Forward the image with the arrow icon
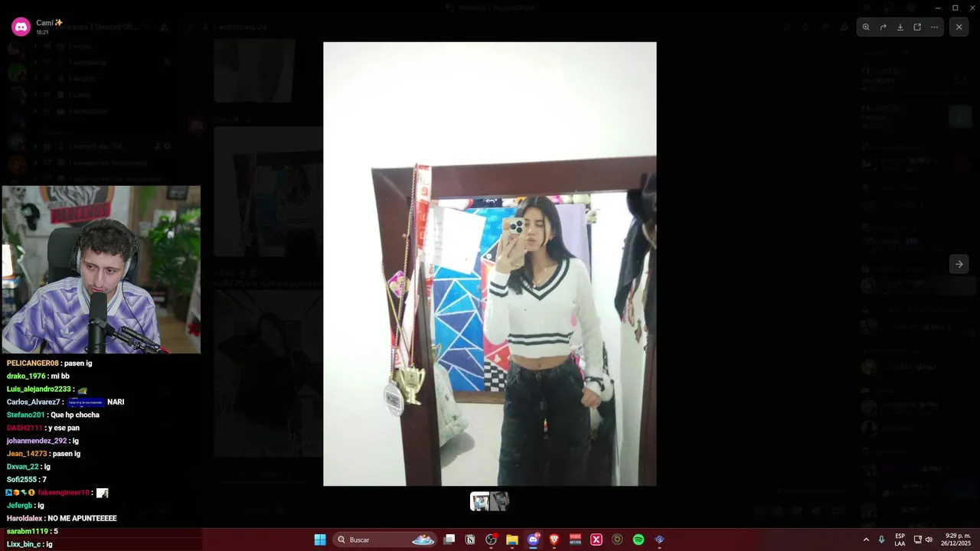Screen dimensions: 980x551 pos(883,27)
